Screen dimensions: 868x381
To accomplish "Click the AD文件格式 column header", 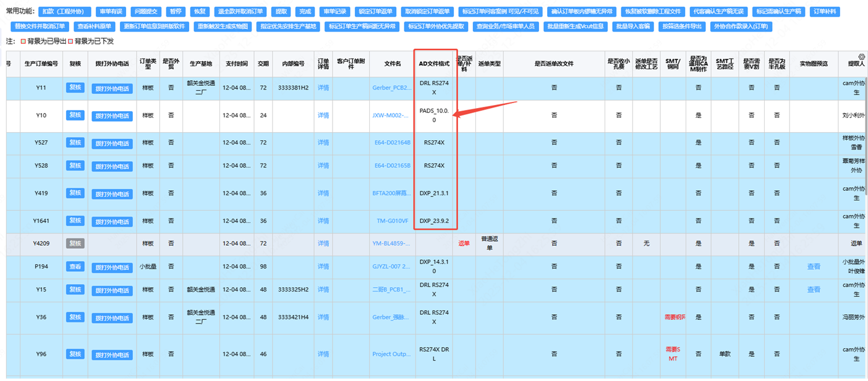I will coord(434,64).
